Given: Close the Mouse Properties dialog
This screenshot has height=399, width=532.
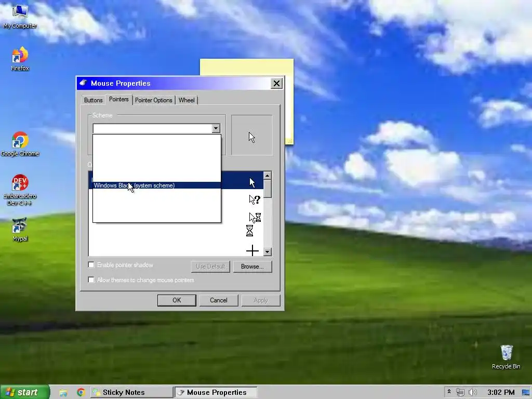Looking at the screenshot, I should tap(276, 83).
